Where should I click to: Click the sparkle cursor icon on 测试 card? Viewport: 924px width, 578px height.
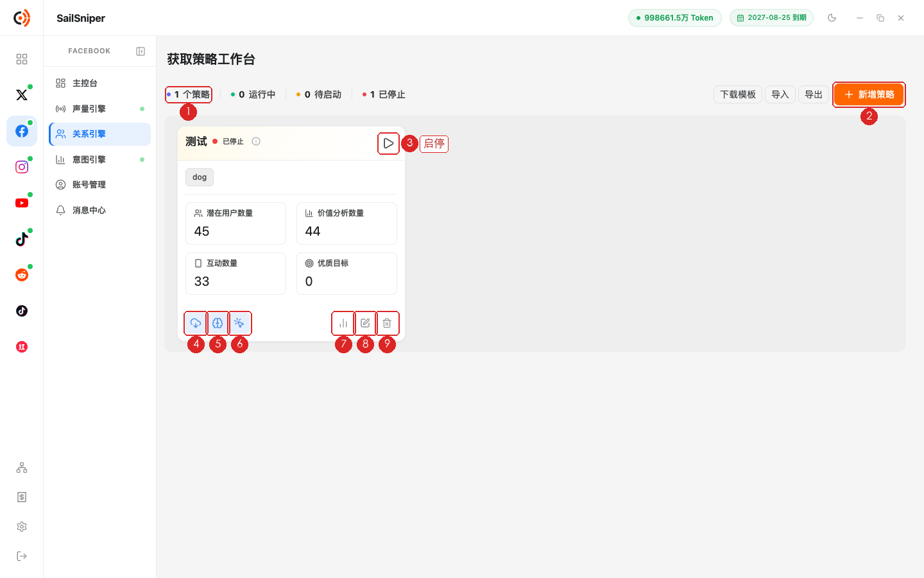click(x=239, y=323)
